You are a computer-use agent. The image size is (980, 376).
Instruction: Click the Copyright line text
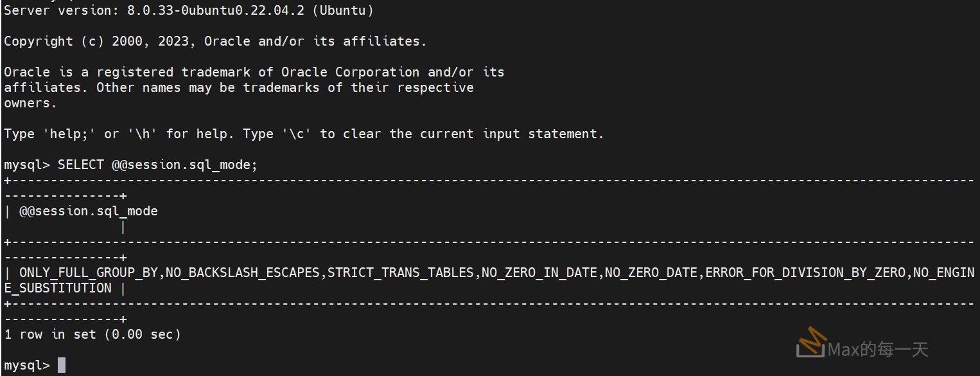(215, 41)
